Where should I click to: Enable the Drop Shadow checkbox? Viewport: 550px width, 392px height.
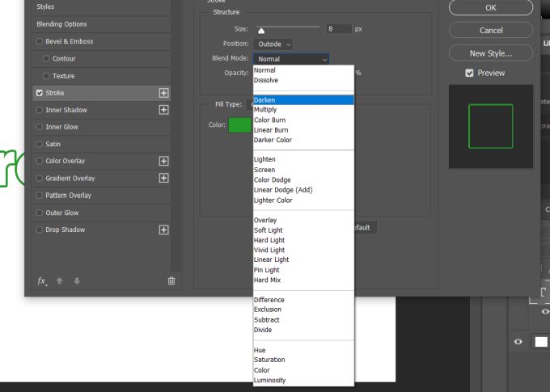(40, 230)
